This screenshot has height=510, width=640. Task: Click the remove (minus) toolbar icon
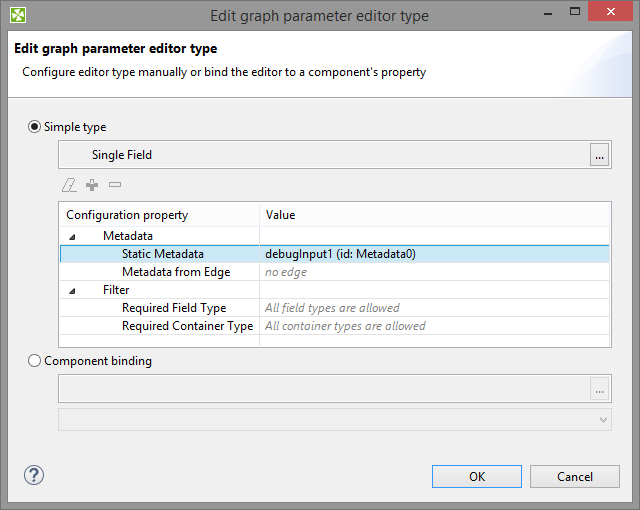(x=115, y=185)
